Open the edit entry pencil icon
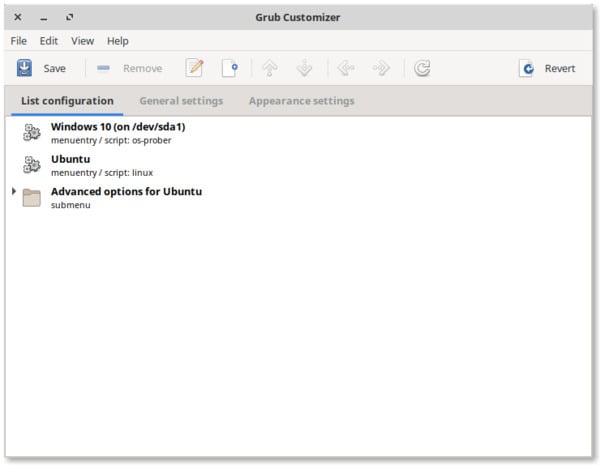This screenshot has width=600, height=465. 194,68
